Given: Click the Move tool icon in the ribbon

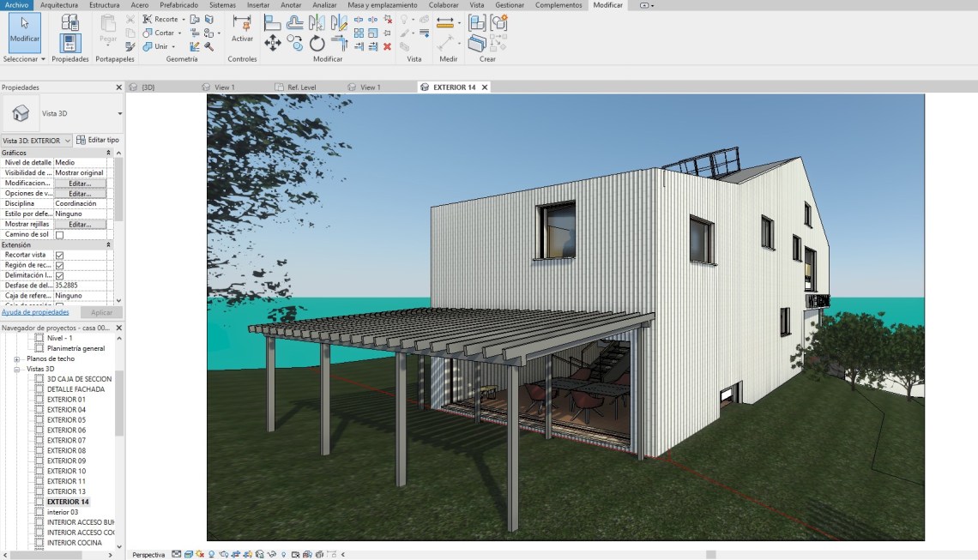Looking at the screenshot, I should click(x=273, y=43).
